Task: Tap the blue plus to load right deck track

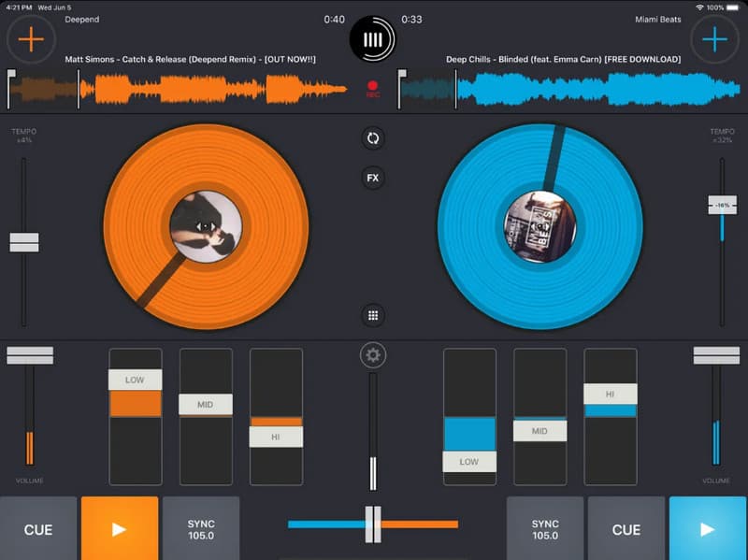Action: pos(714,39)
